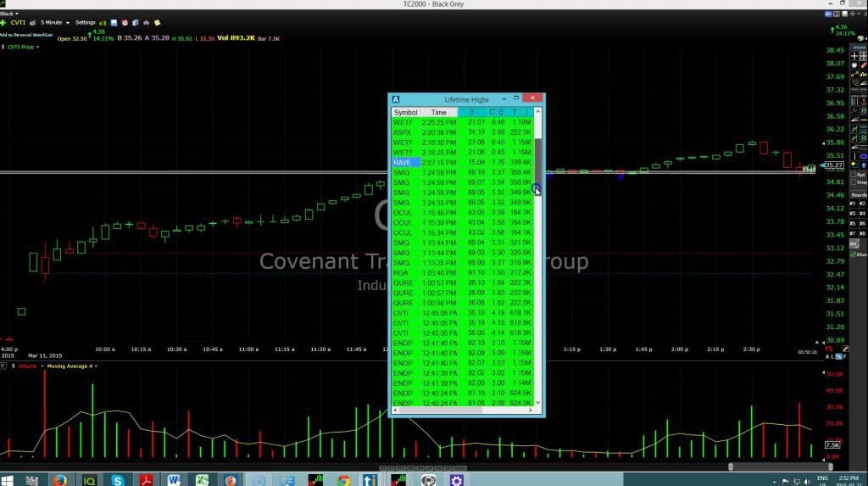
Task: Toggle the Rpt checkbox in drawing panel
Action: point(854,175)
